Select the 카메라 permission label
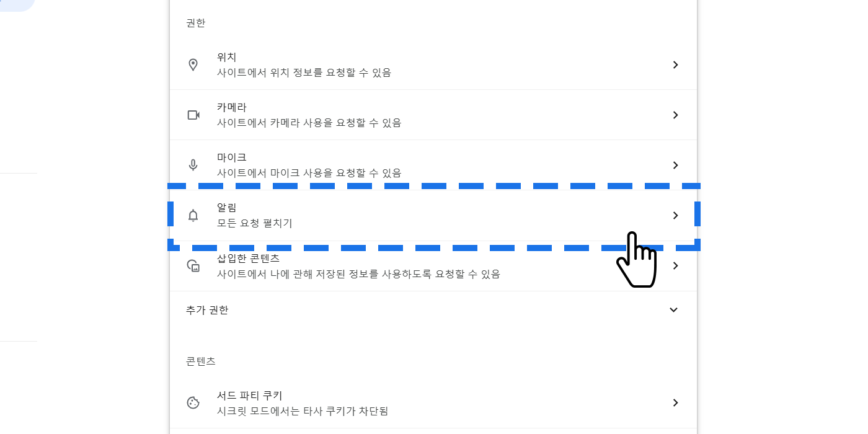Viewport: 868px width, 434px height. pyautogui.click(x=232, y=107)
